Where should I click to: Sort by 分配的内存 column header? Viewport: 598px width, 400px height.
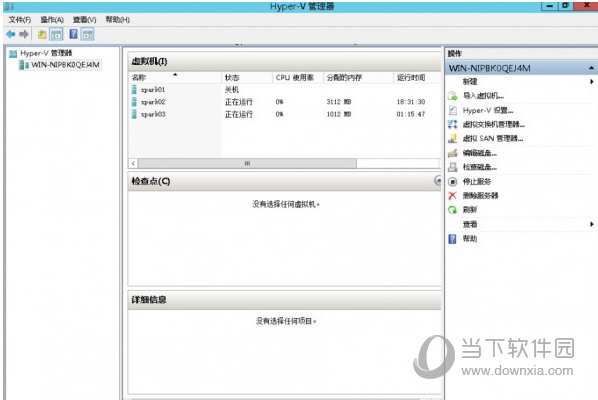pyautogui.click(x=358, y=77)
